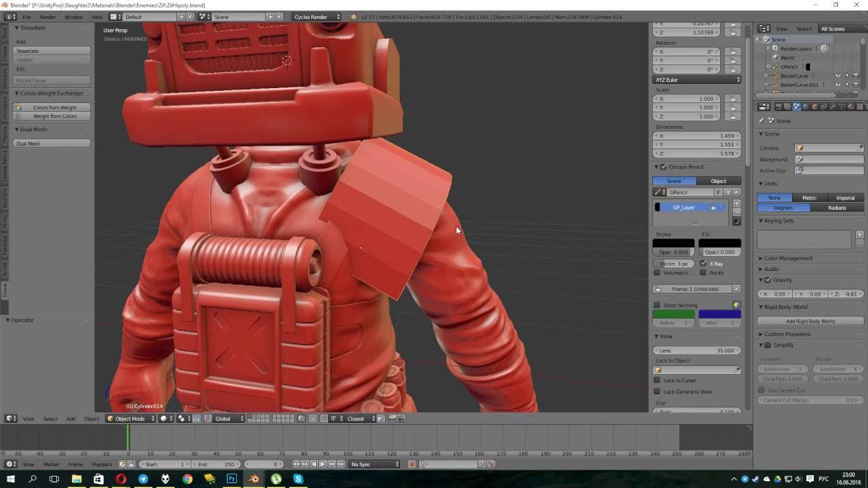Viewport: 868px width, 488px height.
Task: Lock the Rotation X axis padlock
Action: coord(732,52)
